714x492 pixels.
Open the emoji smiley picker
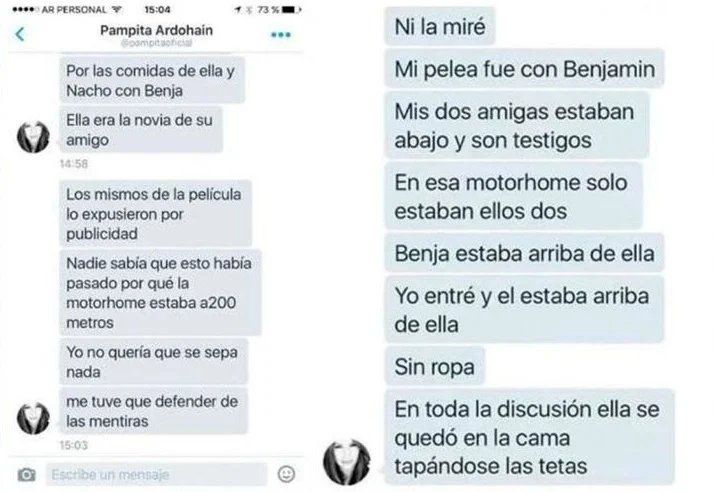(286, 474)
